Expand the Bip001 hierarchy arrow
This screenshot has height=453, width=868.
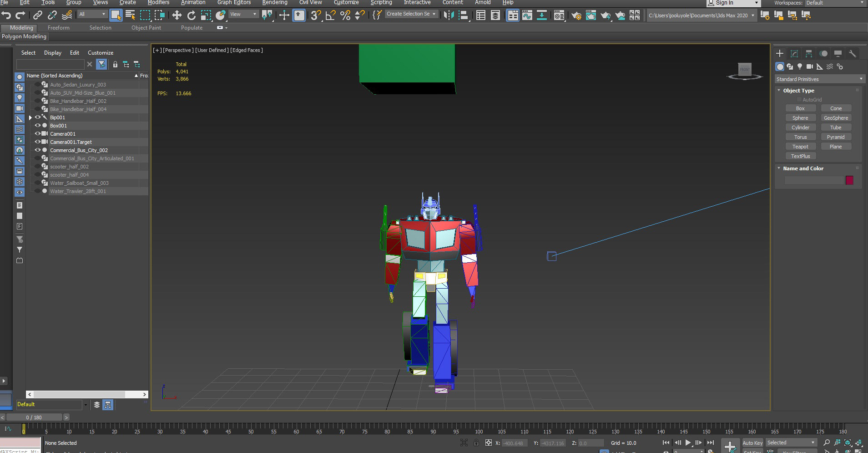30,117
